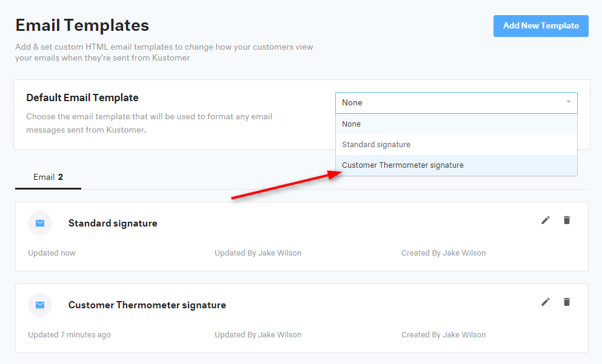Open the Standard signature template title

[x=113, y=223]
